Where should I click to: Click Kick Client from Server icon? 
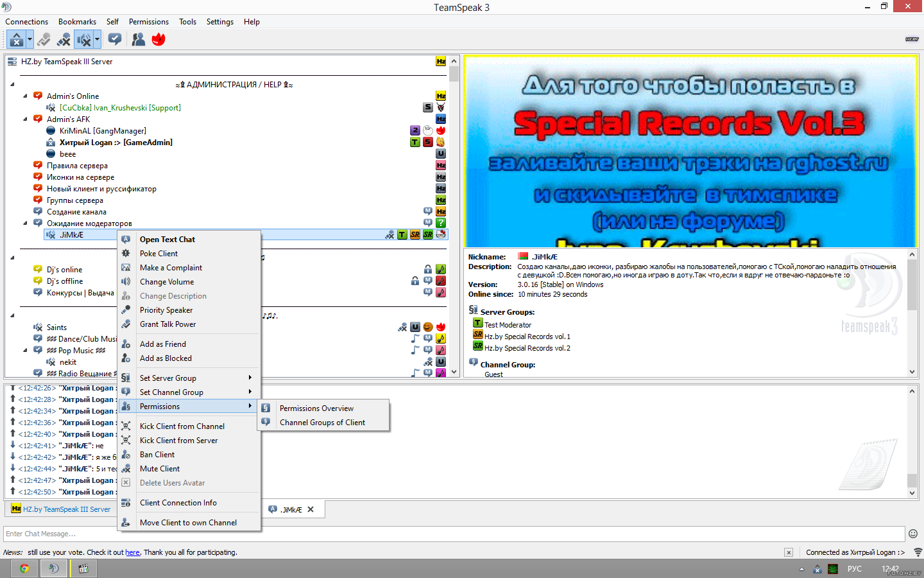[x=126, y=440]
